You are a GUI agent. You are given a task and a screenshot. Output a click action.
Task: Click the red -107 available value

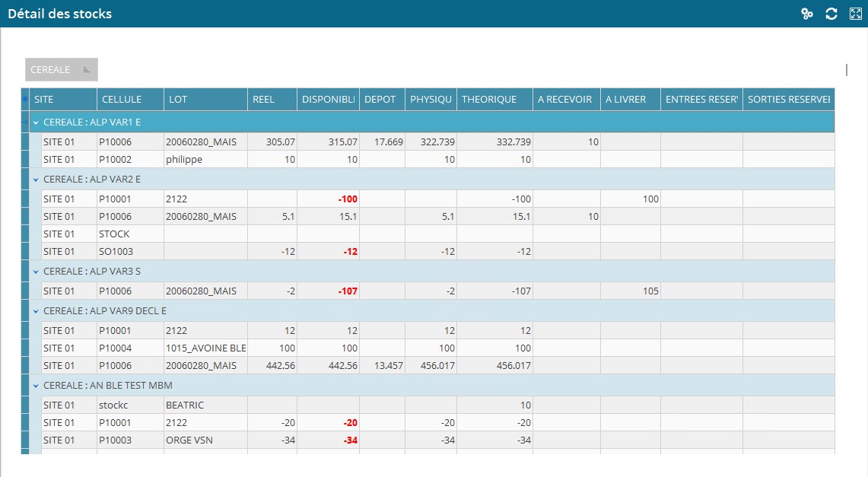[328, 291]
